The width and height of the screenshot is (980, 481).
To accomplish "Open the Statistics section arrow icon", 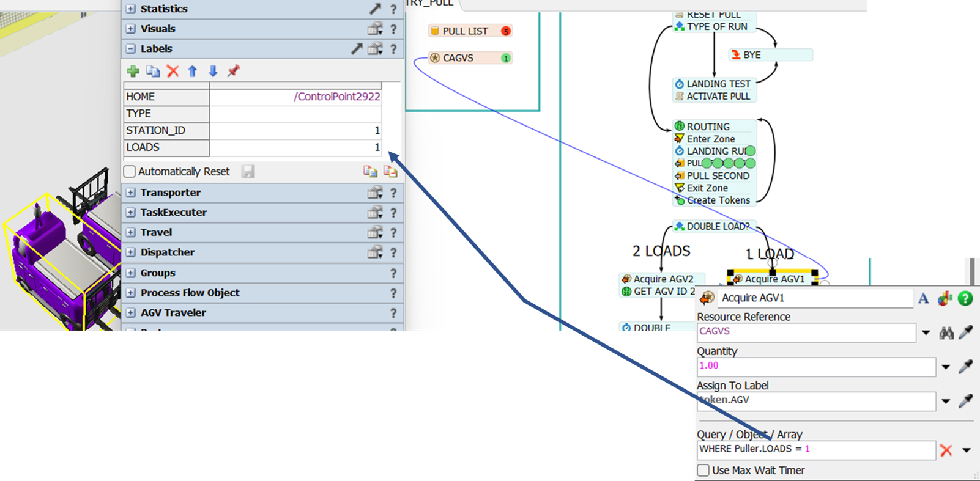I will point(375,9).
